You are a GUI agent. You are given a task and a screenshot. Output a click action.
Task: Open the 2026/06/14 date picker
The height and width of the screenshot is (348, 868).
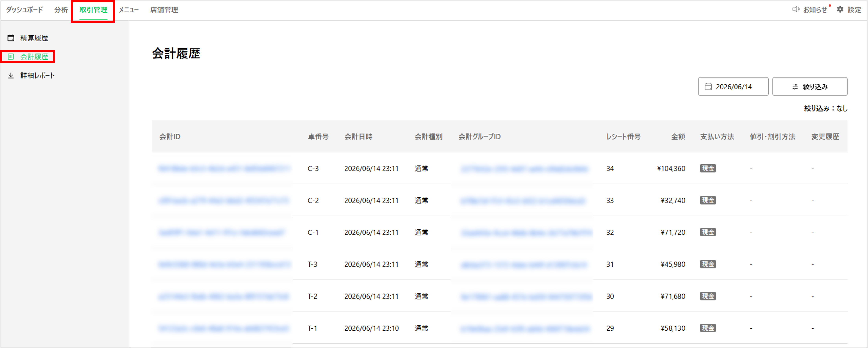(733, 87)
